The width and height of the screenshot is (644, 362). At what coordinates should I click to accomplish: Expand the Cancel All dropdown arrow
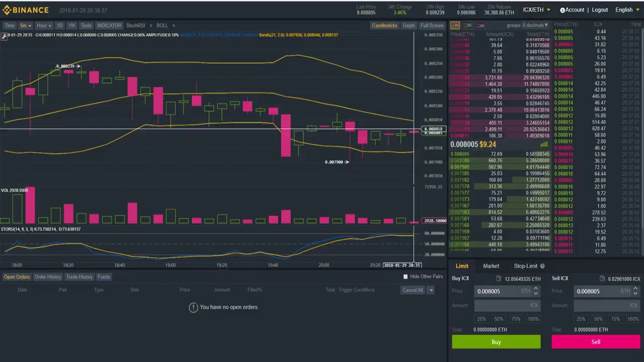click(x=431, y=290)
